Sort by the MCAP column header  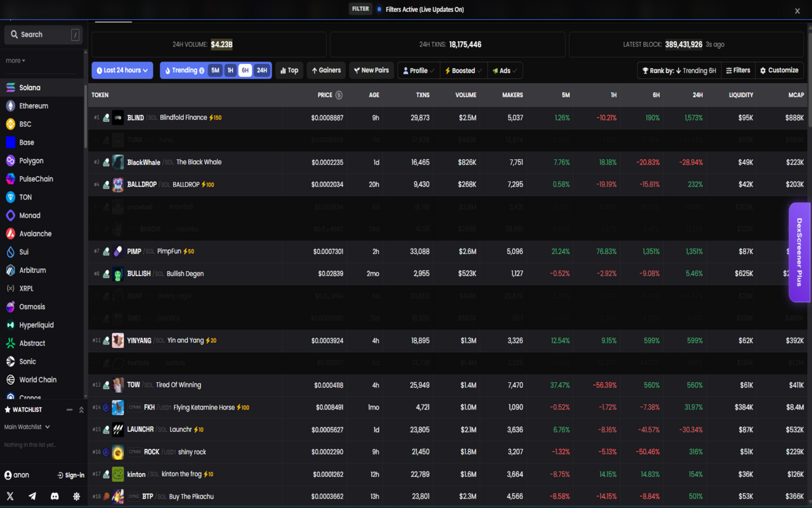tap(796, 95)
